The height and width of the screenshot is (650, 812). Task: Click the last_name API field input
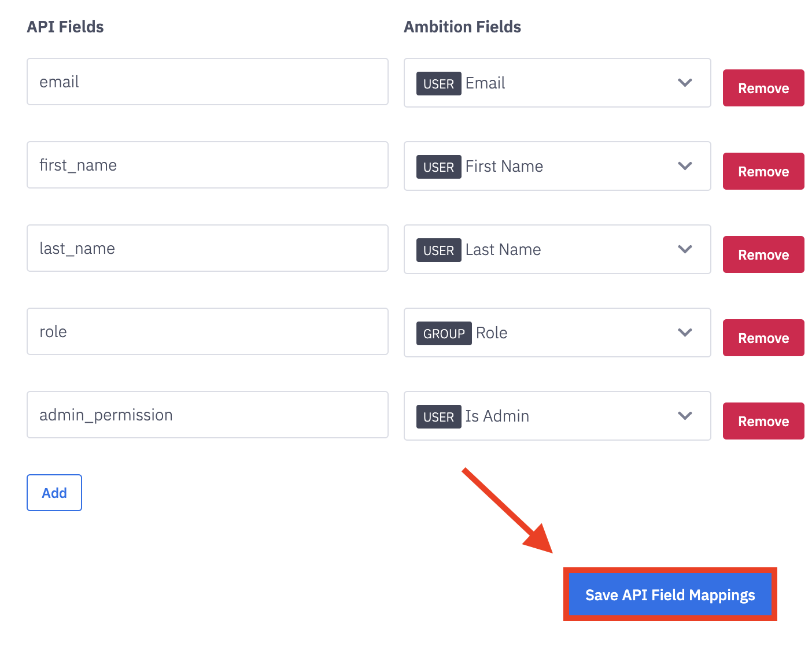pos(207,248)
